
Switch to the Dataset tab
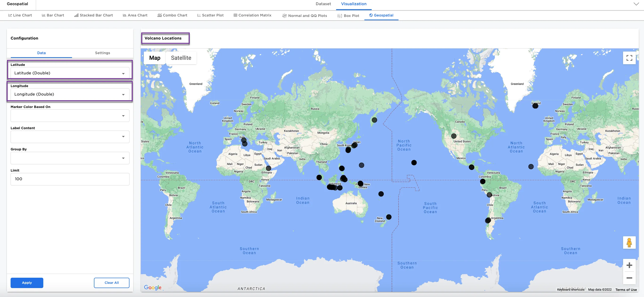(323, 4)
